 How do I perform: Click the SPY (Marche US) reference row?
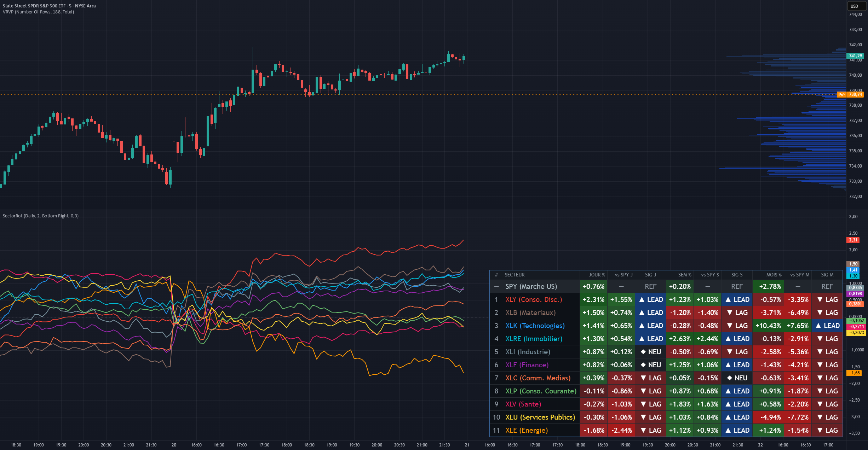point(666,286)
